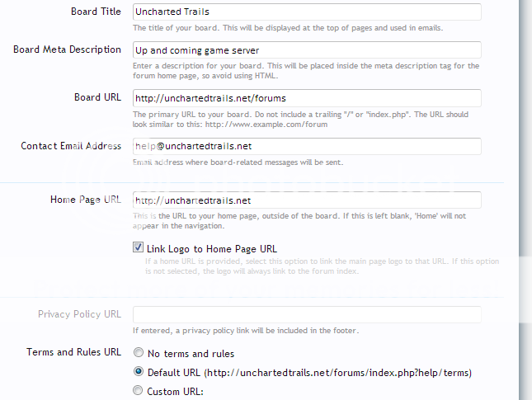532x400 pixels.
Task: Click help text 'Enter a description for your board'
Action: click(x=306, y=71)
